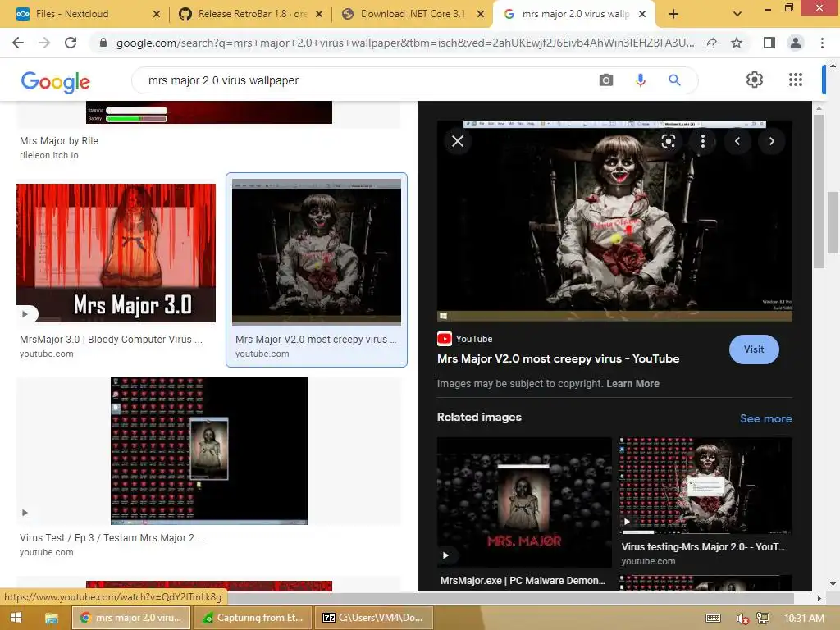Open Learn More copyright link
Screen dimensions: 840x630
click(632, 384)
